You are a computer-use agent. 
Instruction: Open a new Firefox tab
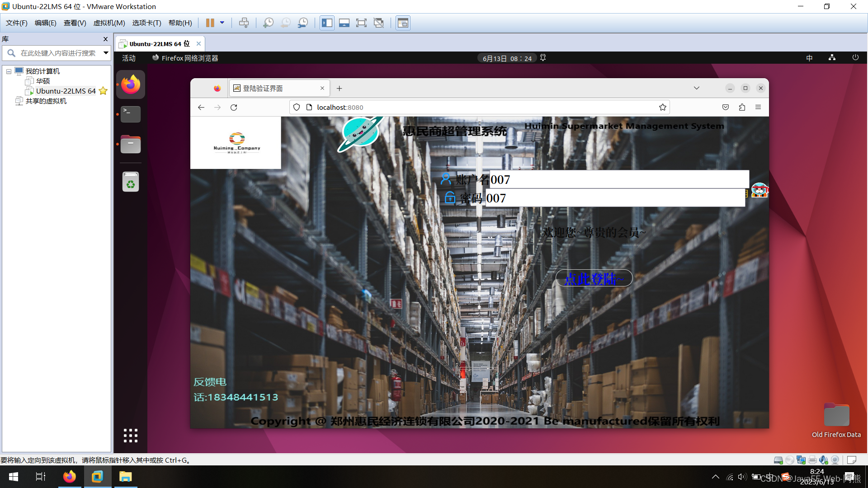[x=340, y=89]
